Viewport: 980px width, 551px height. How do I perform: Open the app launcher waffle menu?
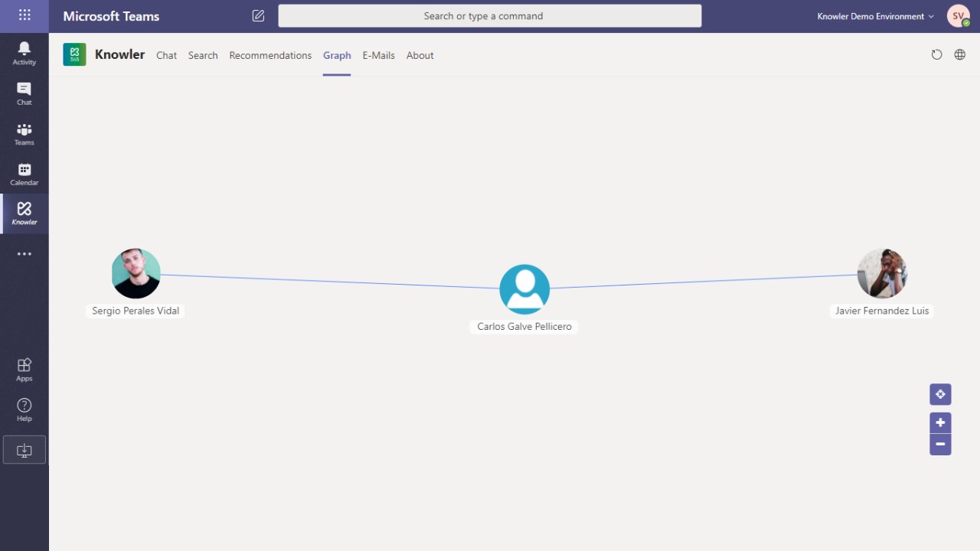tap(24, 15)
